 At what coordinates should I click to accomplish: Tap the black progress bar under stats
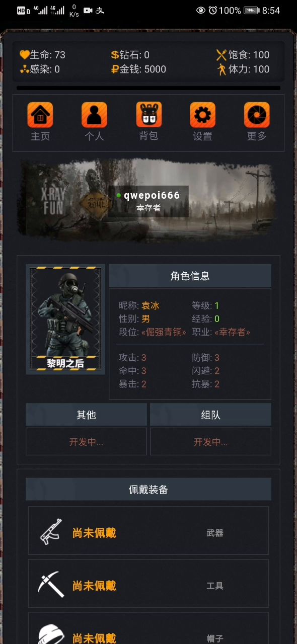coord(148,88)
